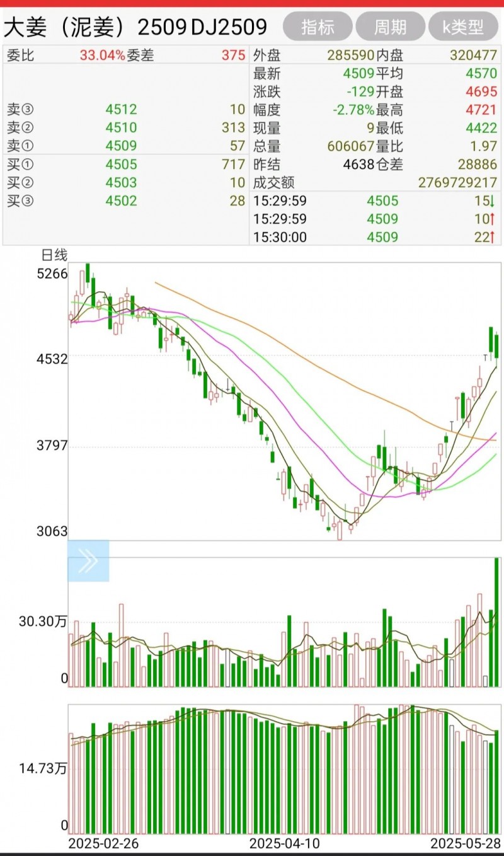Click the 15:30:00 trade tick row
This screenshot has width=504, height=856.
pos(375,237)
